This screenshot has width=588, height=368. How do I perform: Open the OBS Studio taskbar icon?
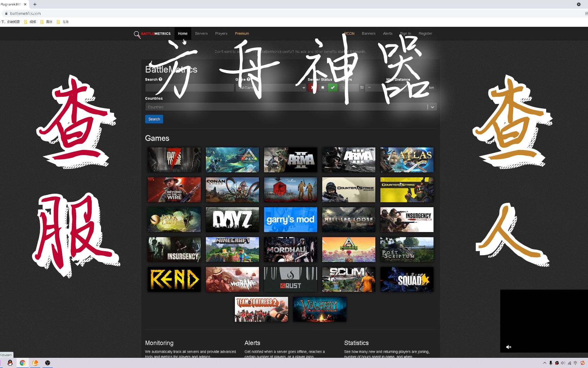point(48,363)
